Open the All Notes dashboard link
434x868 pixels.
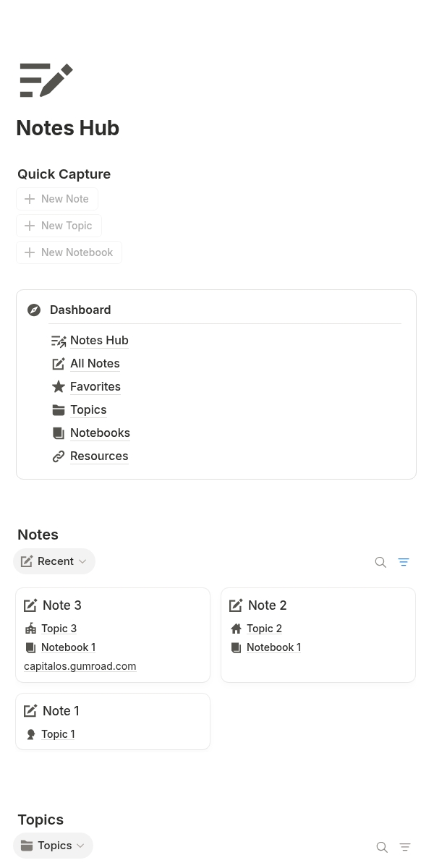[x=95, y=363]
